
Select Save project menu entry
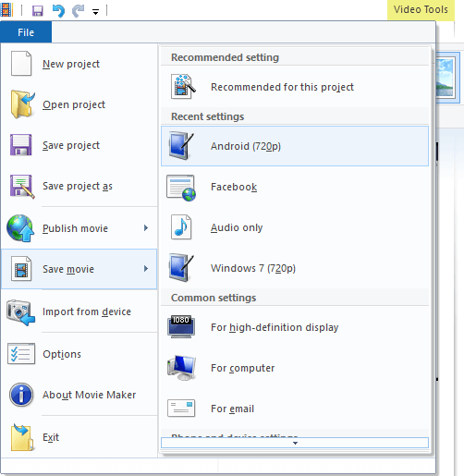[x=79, y=145]
